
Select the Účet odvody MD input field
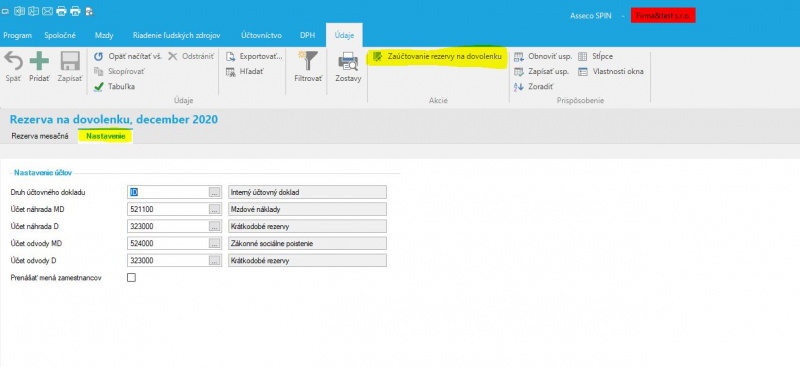(168, 243)
